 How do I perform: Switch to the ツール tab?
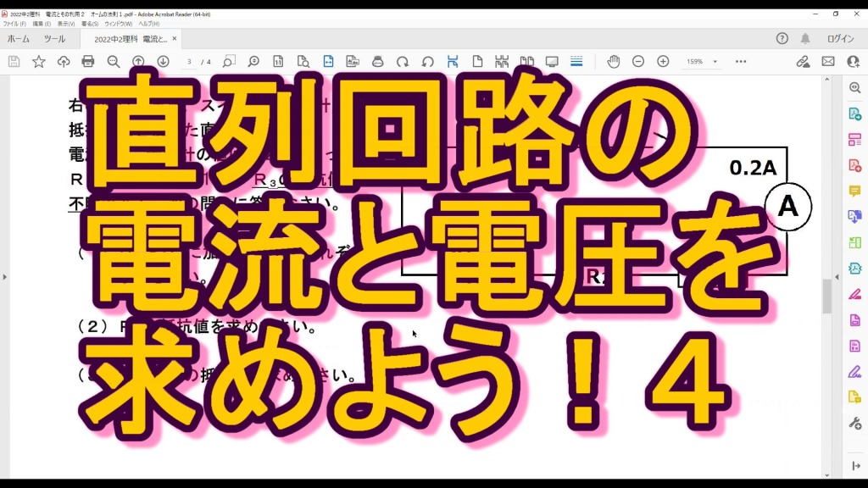(x=54, y=39)
